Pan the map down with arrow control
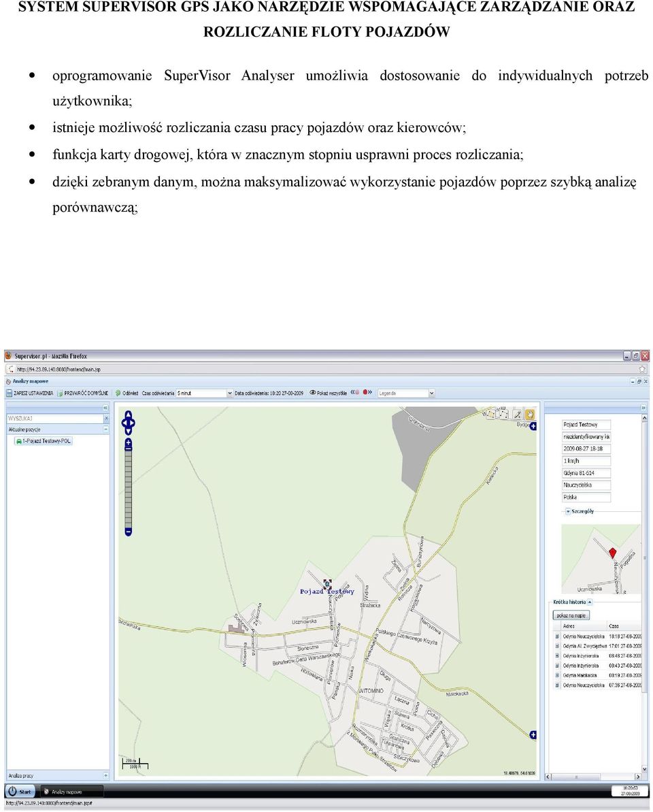Screen dimensions: 653x812 [129, 432]
